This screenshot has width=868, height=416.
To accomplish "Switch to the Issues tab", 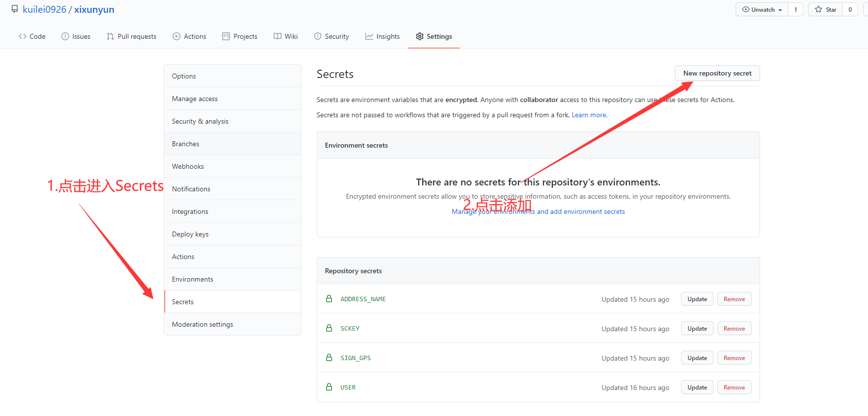I will tap(76, 36).
